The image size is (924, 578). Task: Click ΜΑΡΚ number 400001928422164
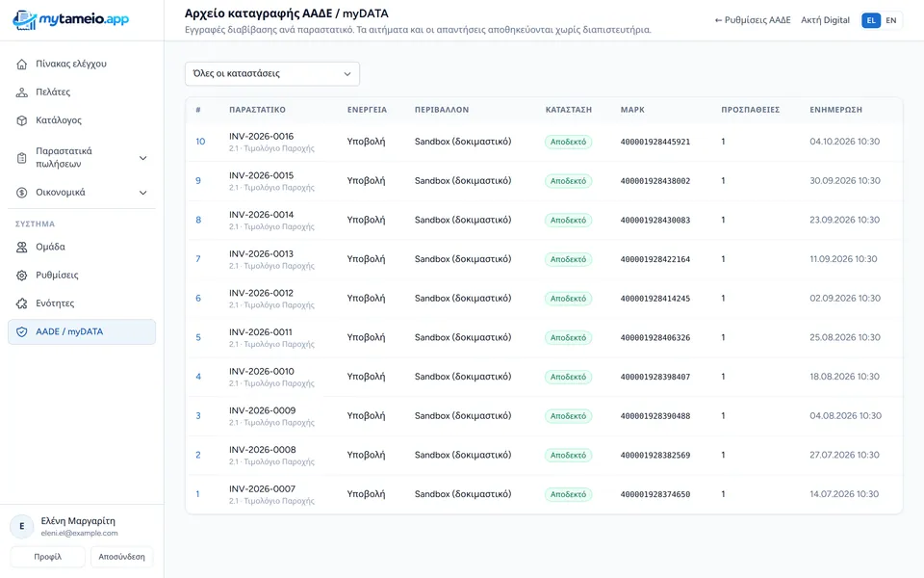click(655, 259)
